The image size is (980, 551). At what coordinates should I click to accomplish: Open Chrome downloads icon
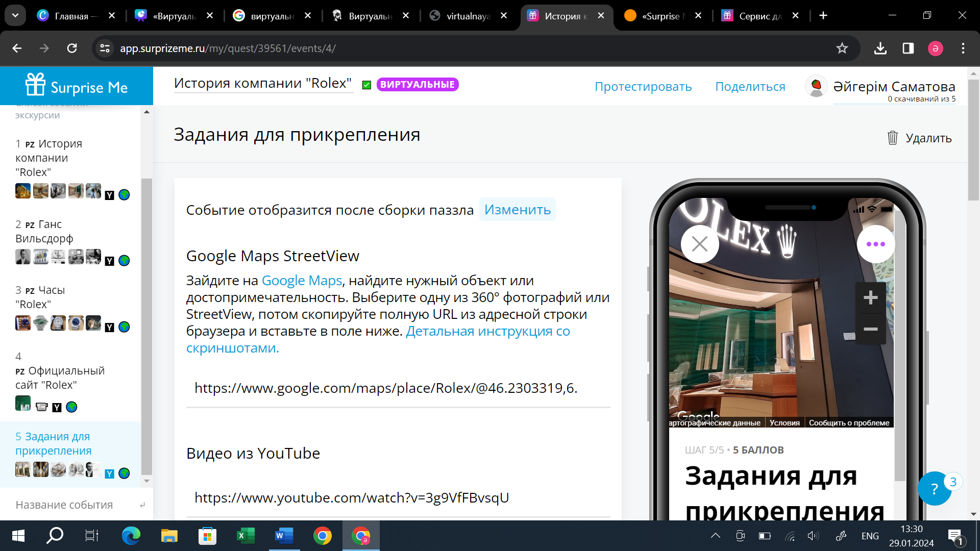tap(880, 48)
